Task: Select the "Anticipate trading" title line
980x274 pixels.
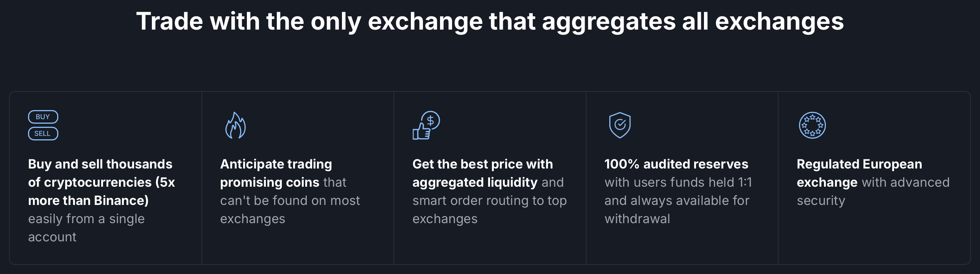Action: point(276,164)
